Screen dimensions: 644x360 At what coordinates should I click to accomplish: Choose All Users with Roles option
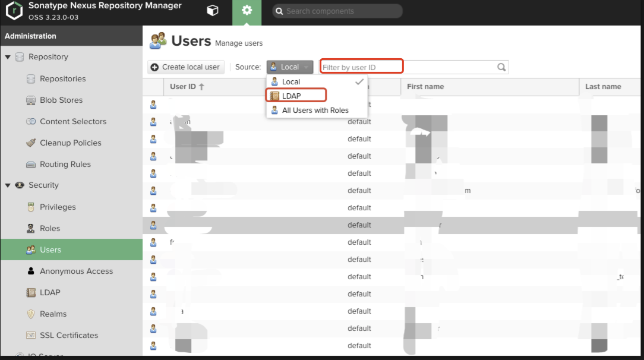[315, 110]
